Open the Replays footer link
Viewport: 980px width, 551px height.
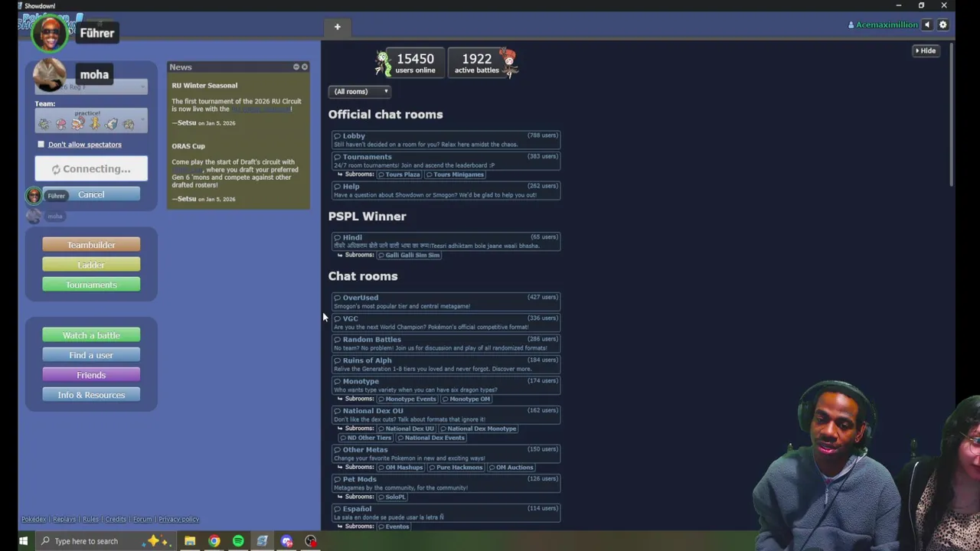coord(64,519)
